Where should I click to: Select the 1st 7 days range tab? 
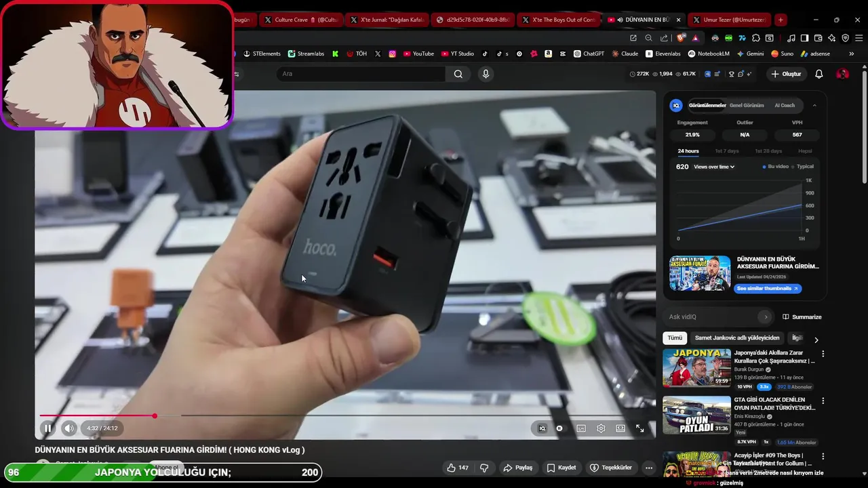(727, 151)
